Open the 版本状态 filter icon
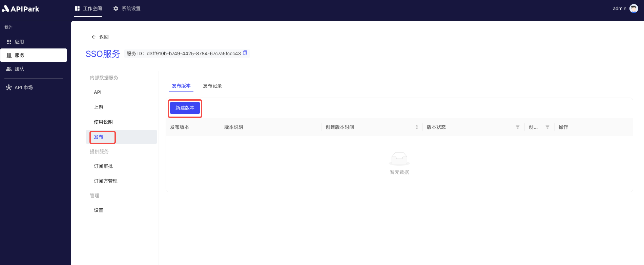The width and height of the screenshot is (644, 265). (x=518, y=127)
